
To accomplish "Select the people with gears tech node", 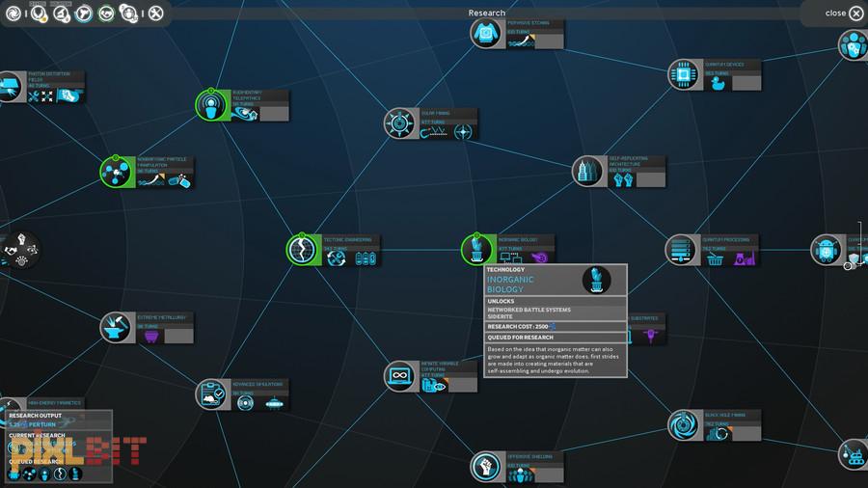I will [x=854, y=44].
